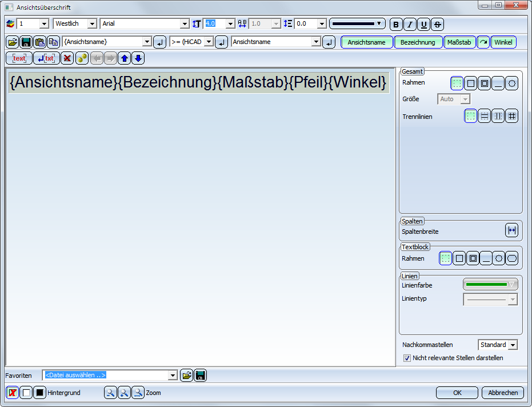Click the second Zoom magnifier icon
The width and height of the screenshot is (532, 407).
click(124, 393)
